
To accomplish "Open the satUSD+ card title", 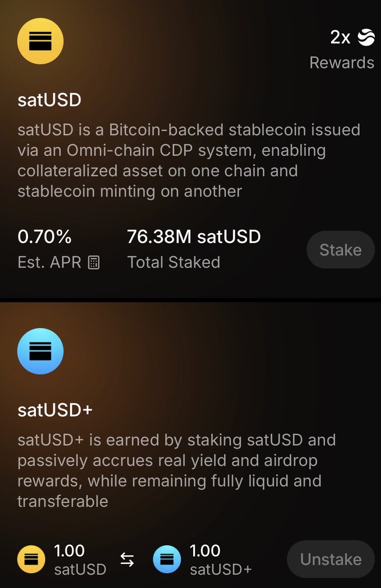I will coord(55,410).
